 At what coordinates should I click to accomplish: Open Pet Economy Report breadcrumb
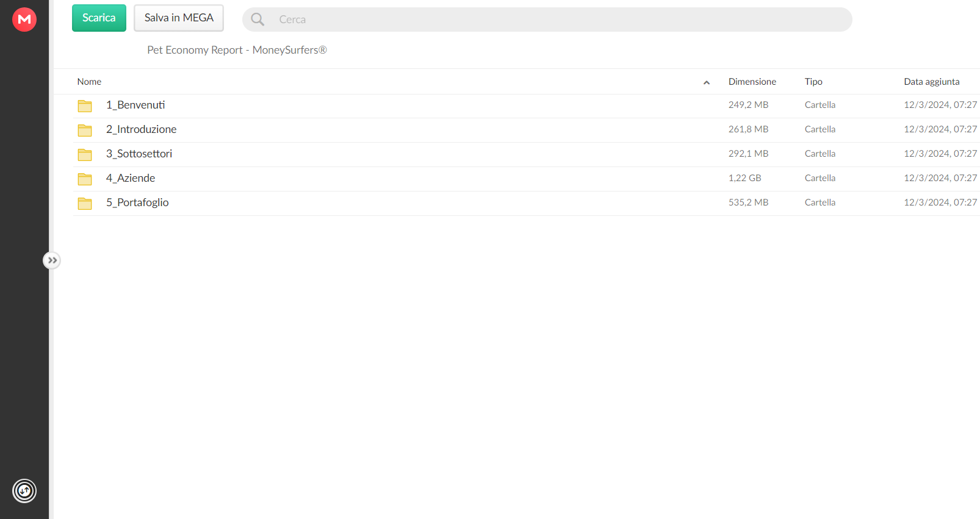237,50
